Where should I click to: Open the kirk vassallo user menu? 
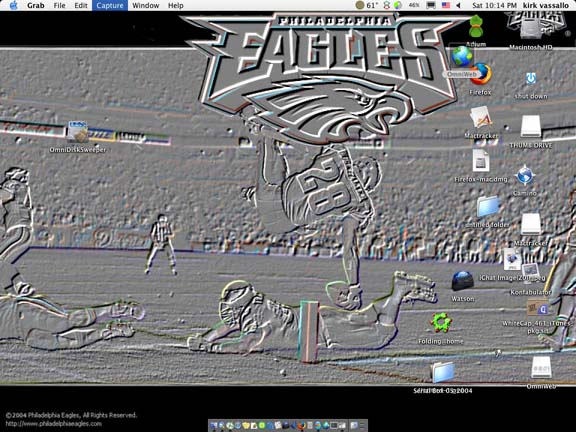point(546,5)
